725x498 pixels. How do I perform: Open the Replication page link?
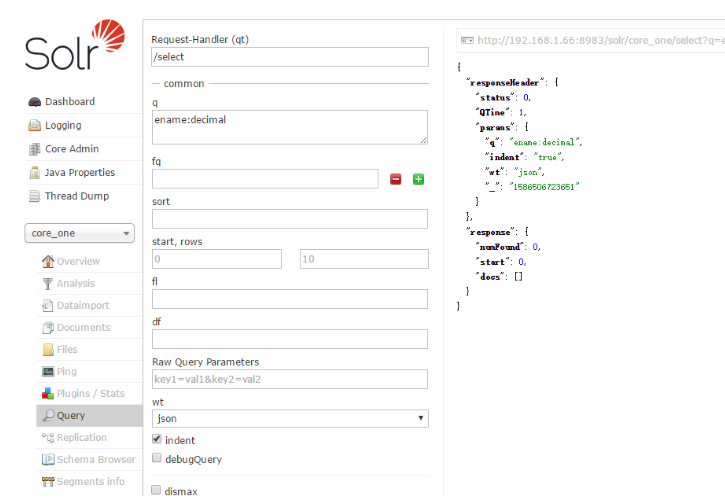point(81,438)
